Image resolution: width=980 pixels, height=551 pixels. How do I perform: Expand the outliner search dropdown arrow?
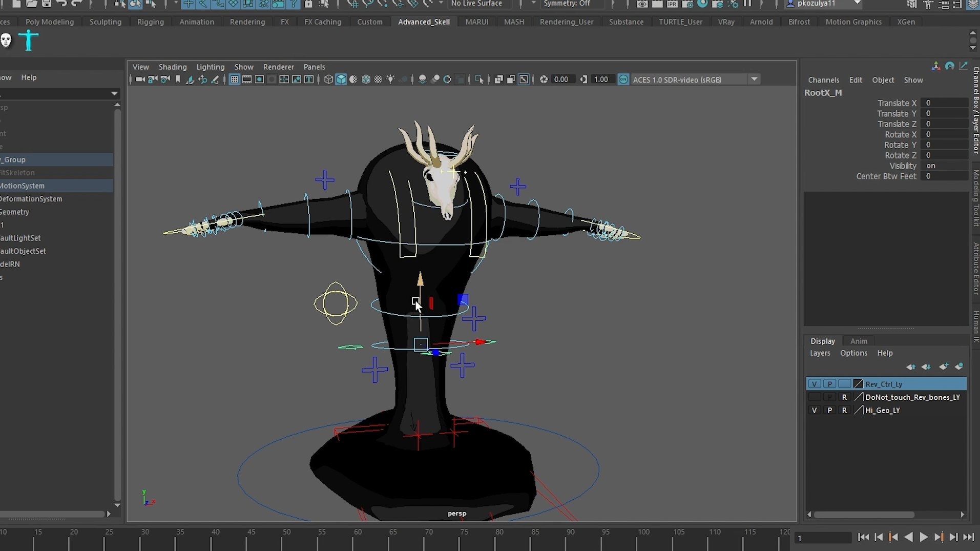(114, 94)
